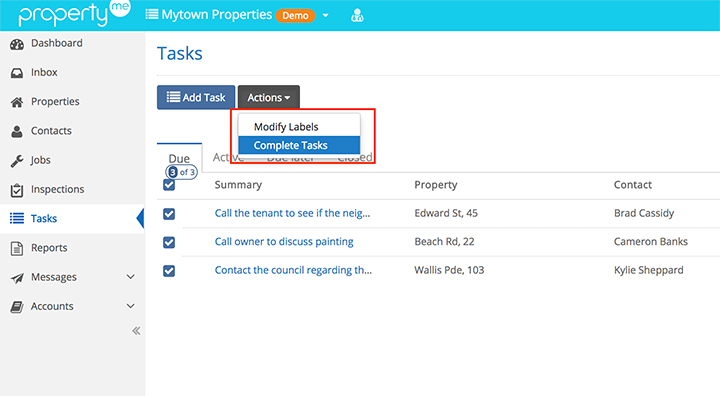Click contact Brad Cassidy
Image resolution: width=720 pixels, height=396 pixels.
[644, 213]
